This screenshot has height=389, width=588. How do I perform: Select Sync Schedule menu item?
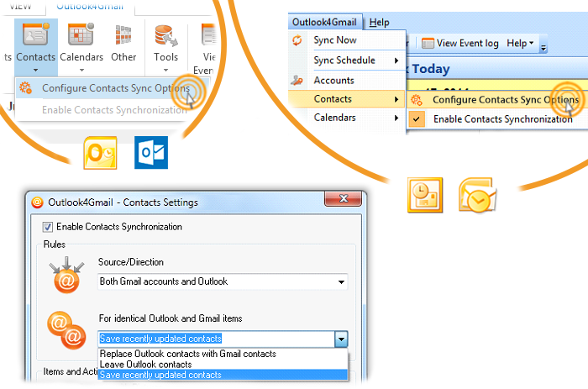point(347,60)
